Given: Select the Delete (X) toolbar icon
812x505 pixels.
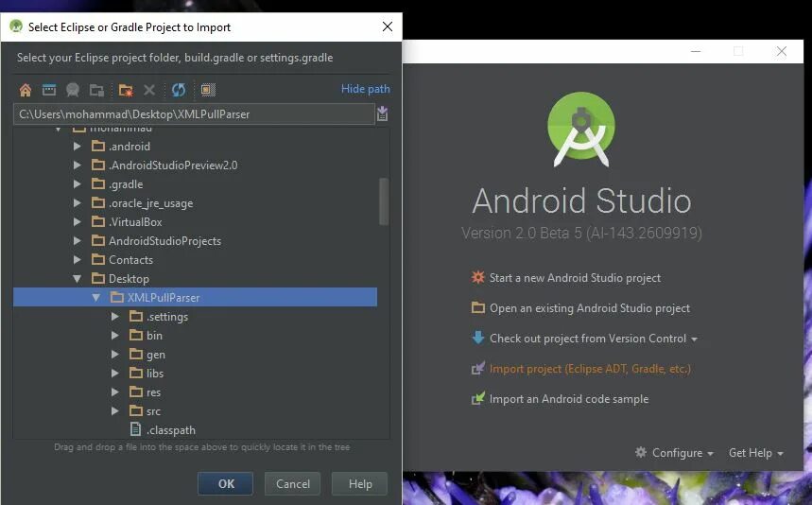Looking at the screenshot, I should [x=149, y=90].
